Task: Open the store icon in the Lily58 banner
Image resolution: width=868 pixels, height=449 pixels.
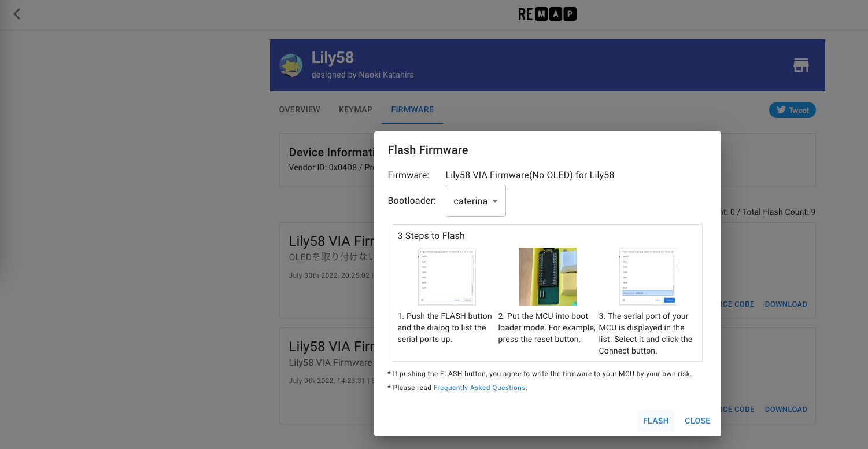Action: tap(801, 65)
